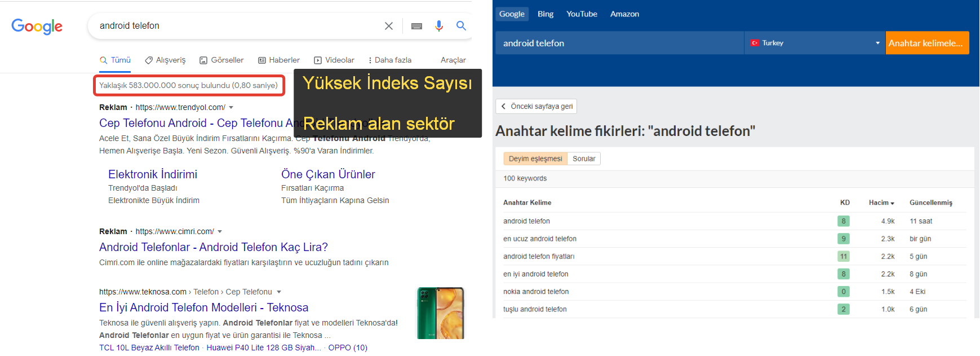Viewport: 980px width, 356px height.
Task: Click keyword "tuşlu android telefon"
Action: click(x=535, y=309)
